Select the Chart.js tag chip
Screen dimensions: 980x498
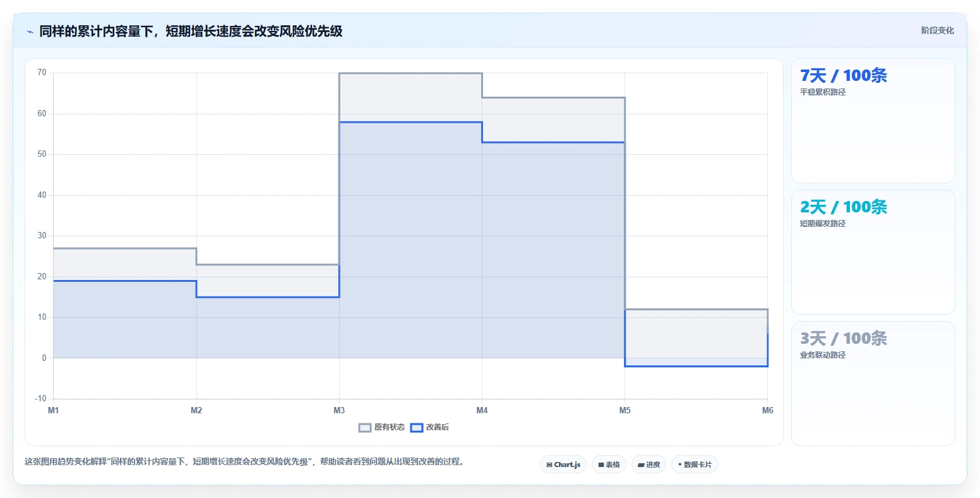(563, 465)
